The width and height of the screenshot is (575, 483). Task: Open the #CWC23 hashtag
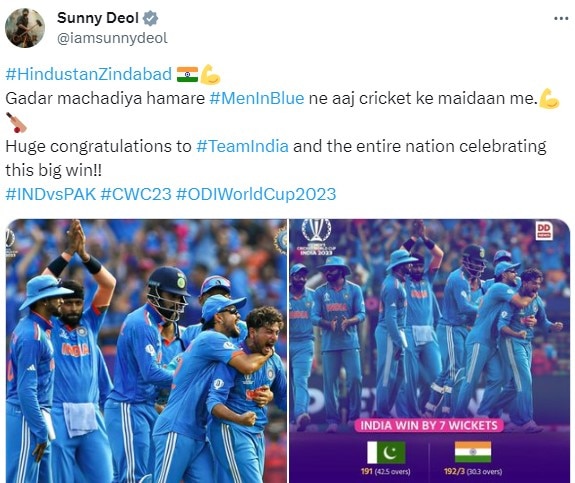click(x=136, y=194)
